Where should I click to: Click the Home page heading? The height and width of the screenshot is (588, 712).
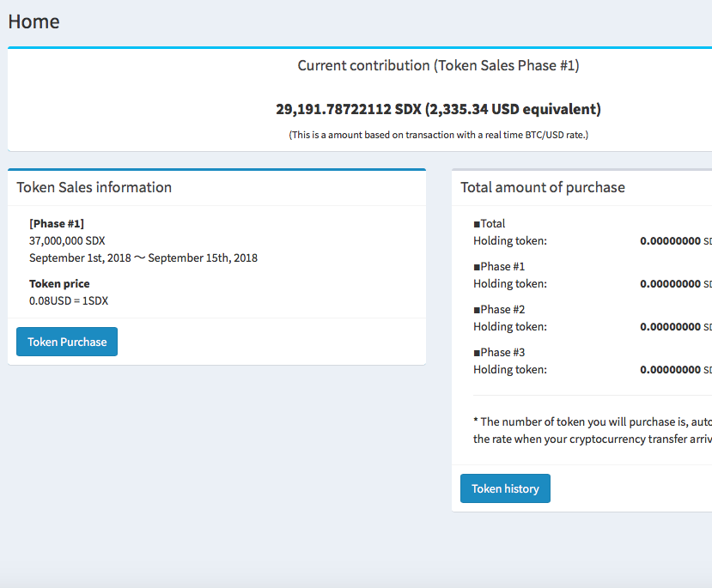pos(34,21)
